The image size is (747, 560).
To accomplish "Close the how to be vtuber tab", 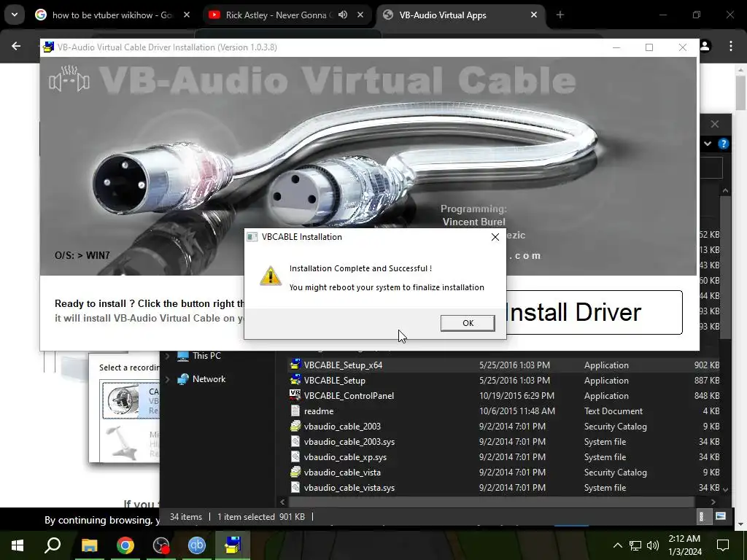I will [187, 15].
